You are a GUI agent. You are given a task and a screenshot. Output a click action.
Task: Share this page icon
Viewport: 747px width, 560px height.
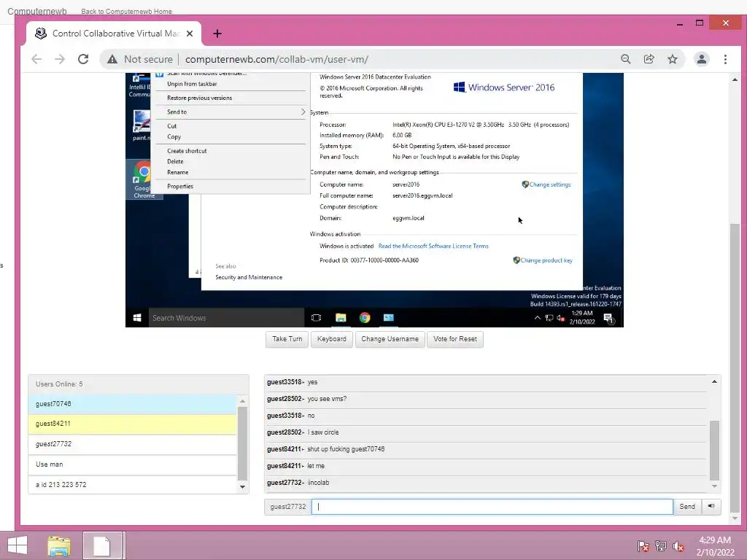point(649,59)
